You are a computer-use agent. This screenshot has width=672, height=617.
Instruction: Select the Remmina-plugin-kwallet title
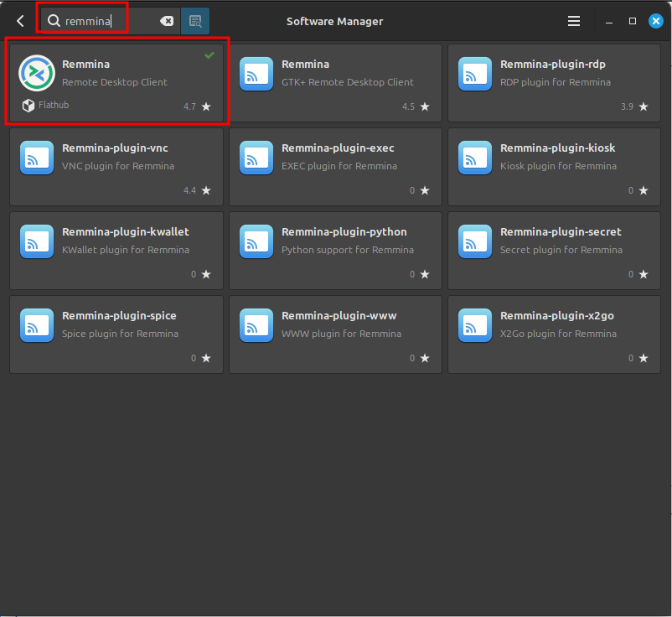(x=126, y=232)
